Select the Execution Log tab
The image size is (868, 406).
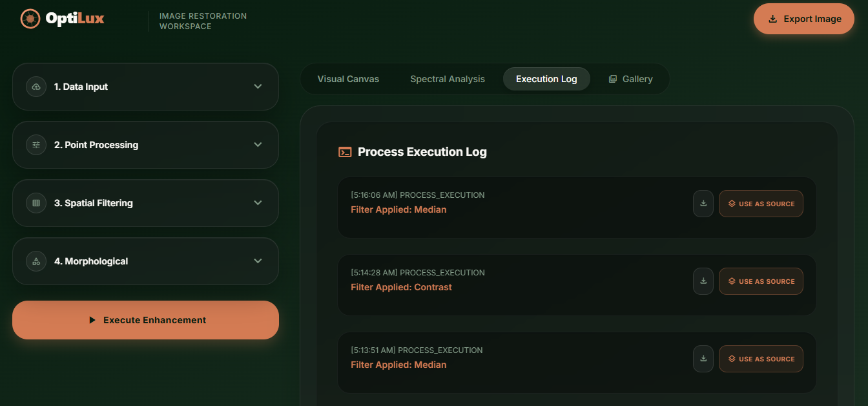point(546,79)
